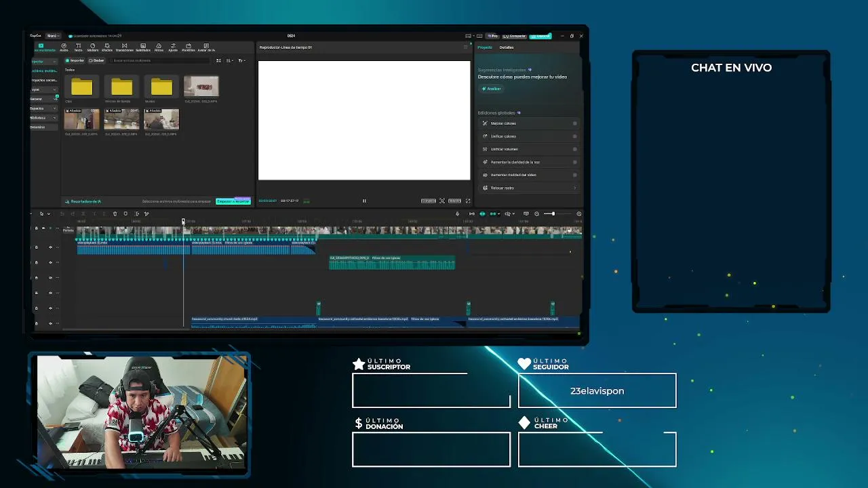Enable Aumentar la claridad de la voz
Image resolution: width=868 pixels, height=488 pixels.
(x=574, y=162)
